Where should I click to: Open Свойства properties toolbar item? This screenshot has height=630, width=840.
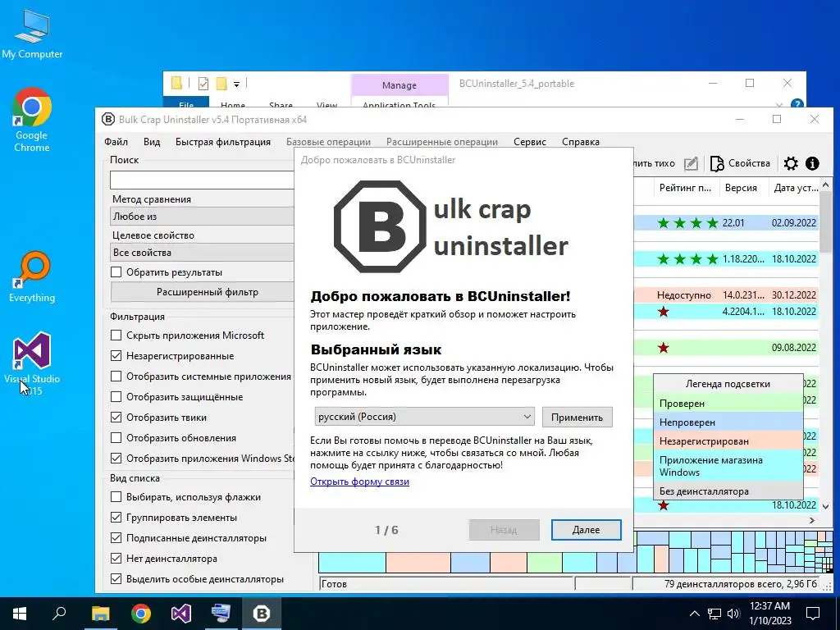point(741,163)
